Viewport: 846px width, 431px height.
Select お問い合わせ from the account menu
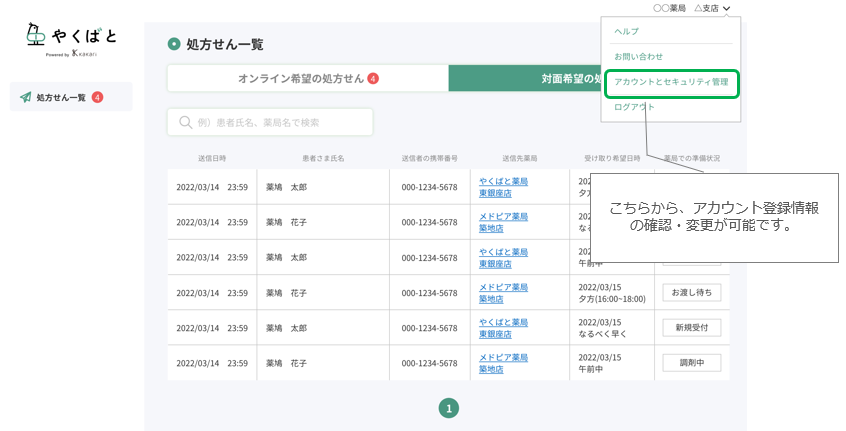[638, 56]
